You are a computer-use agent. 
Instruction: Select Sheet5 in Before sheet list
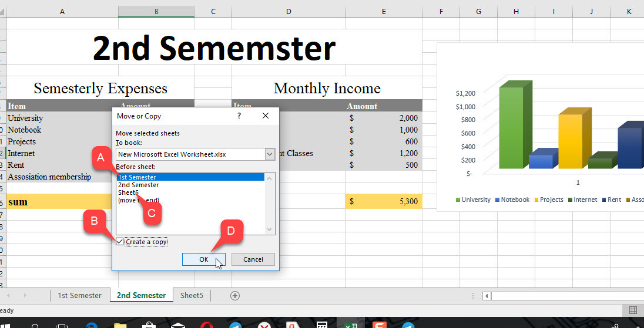[190, 192]
